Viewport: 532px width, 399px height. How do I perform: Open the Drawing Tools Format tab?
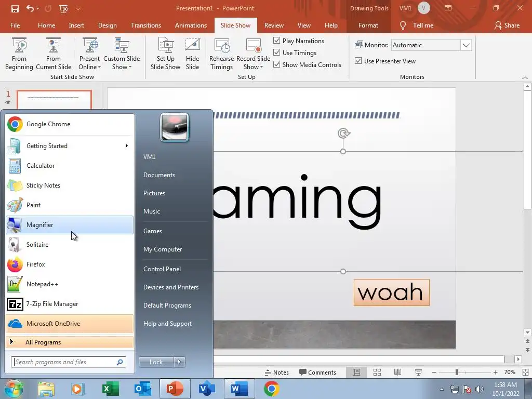(368, 25)
